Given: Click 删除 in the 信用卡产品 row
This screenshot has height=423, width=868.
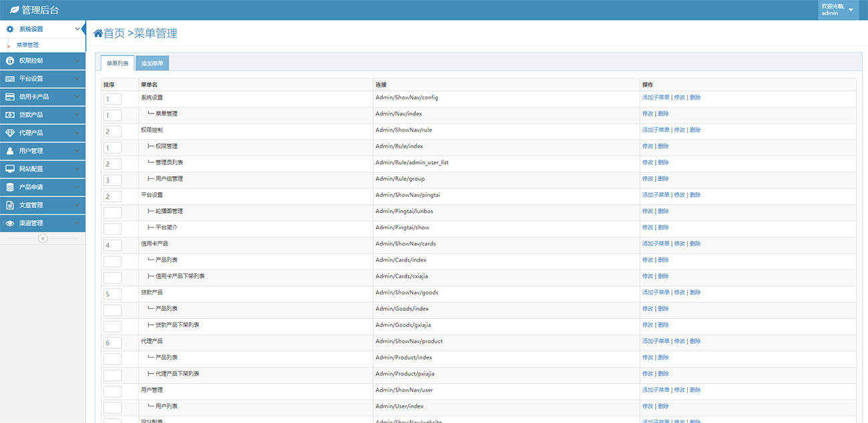Looking at the screenshot, I should [x=695, y=244].
